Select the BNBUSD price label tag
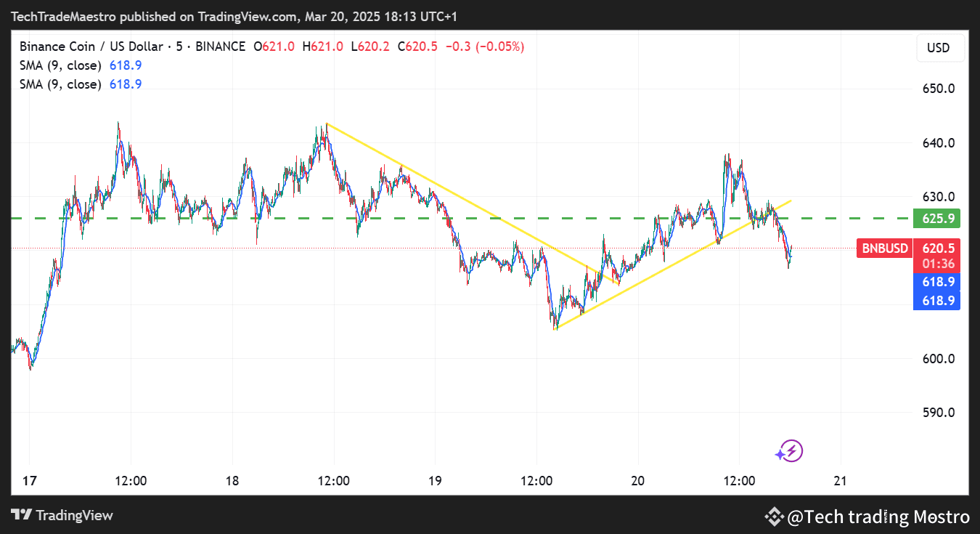 click(x=885, y=248)
